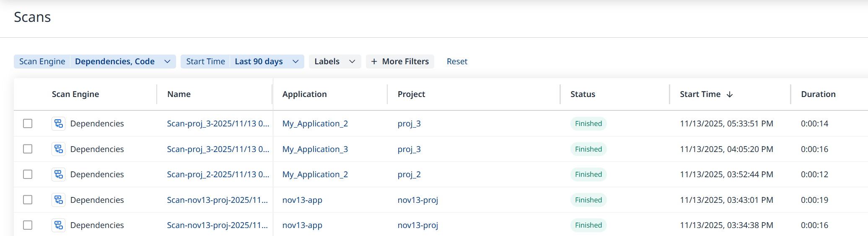Click Dependencies icon for 03:43:01 PM scan
Image resolution: width=868 pixels, height=236 pixels.
pos(58,200)
